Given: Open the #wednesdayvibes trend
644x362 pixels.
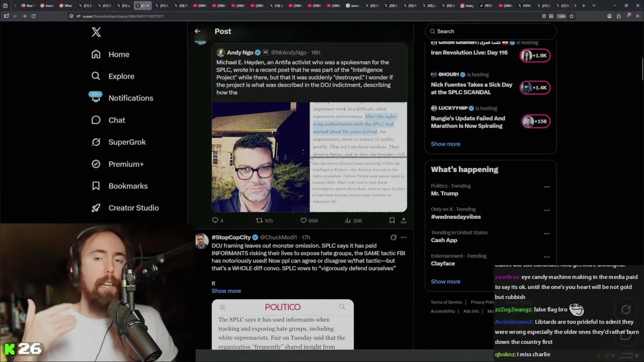Looking at the screenshot, I should [x=456, y=217].
